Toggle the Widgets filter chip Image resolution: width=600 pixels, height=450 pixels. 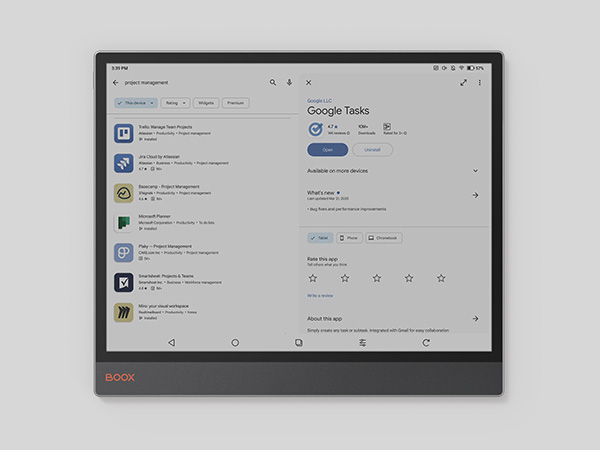click(x=206, y=103)
